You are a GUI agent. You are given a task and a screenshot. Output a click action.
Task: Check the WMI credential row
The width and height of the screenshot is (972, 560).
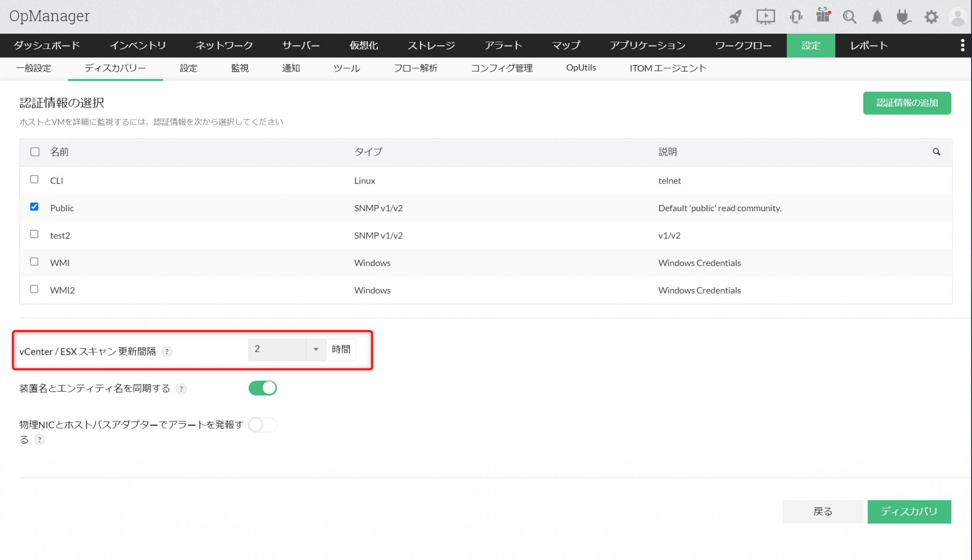(x=34, y=261)
